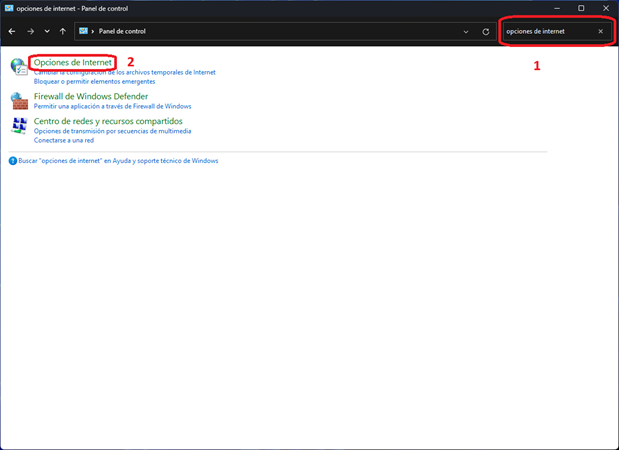Viewport: 619px width, 450px height.
Task: Open 'Cambiar la configuración de los archivos temporales'
Action: (125, 72)
